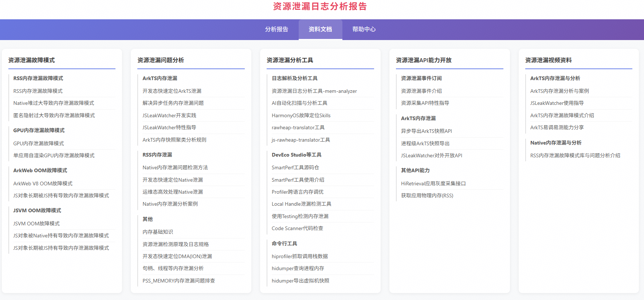Click HiRetrieval应用灰度采集接口 link

pos(433,183)
